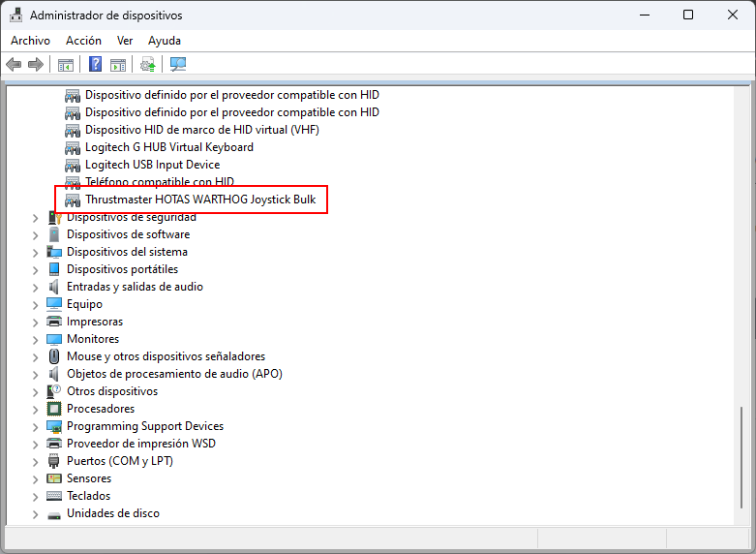Click the Back arrow toolbar icon

(x=14, y=64)
